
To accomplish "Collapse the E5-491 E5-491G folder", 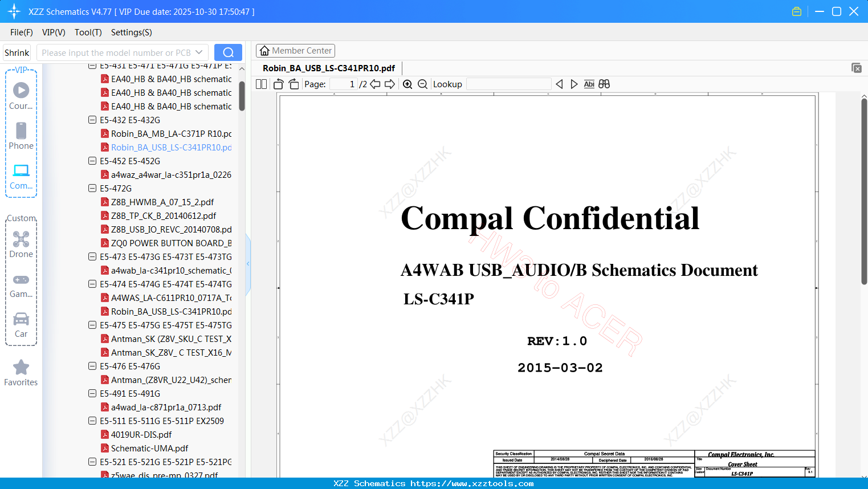I will pos(92,393).
